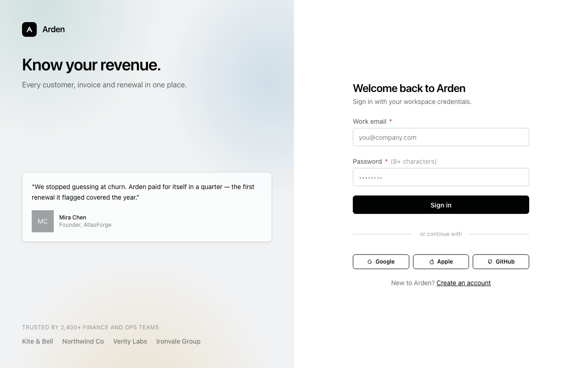
Task: Click the Arden logo icon
Action: (x=29, y=29)
